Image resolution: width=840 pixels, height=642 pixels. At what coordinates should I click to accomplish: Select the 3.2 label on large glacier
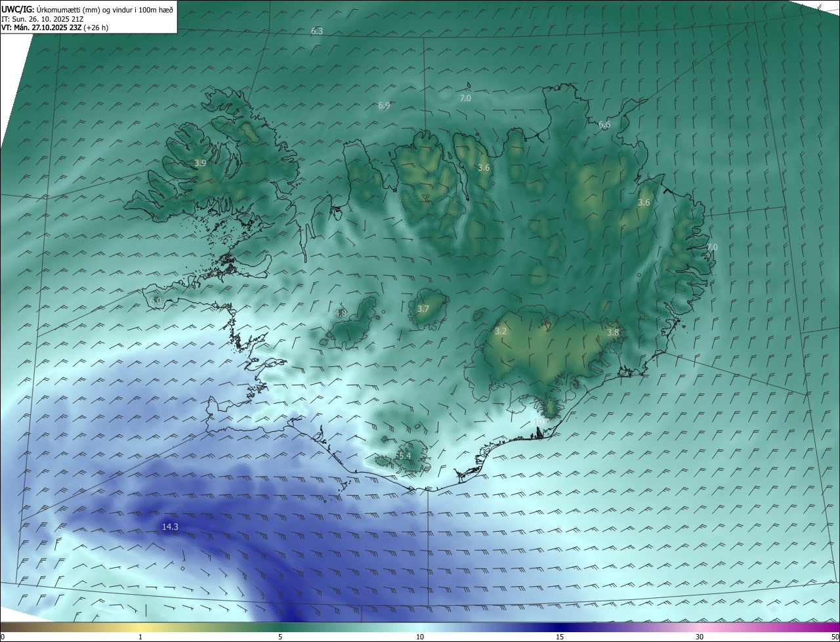click(x=501, y=331)
